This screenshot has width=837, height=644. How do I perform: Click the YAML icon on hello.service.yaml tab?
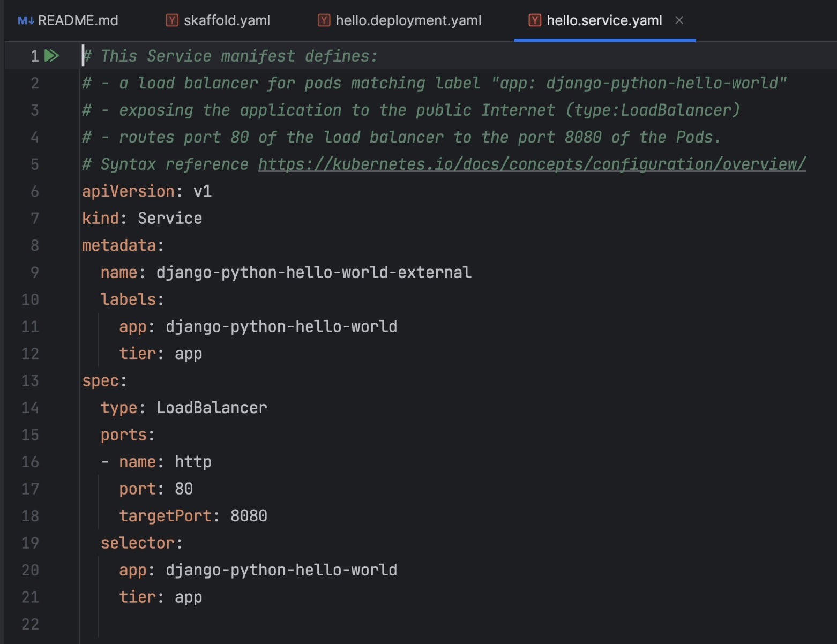(534, 20)
